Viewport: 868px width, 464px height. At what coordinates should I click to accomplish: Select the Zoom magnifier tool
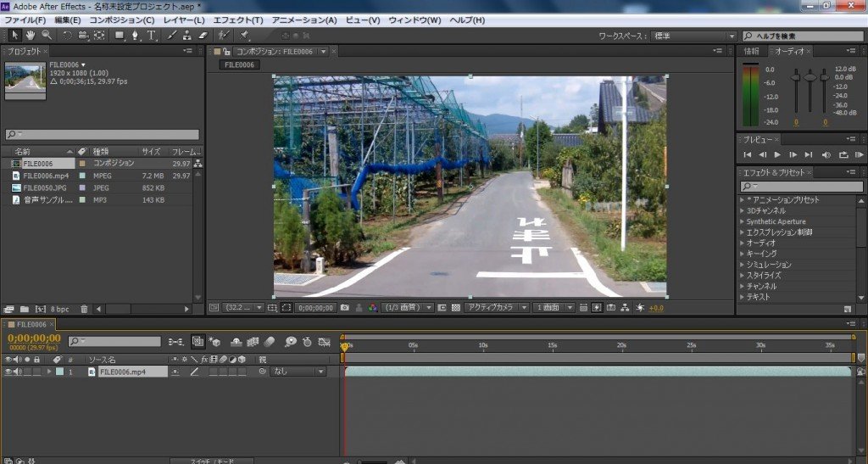(47, 35)
